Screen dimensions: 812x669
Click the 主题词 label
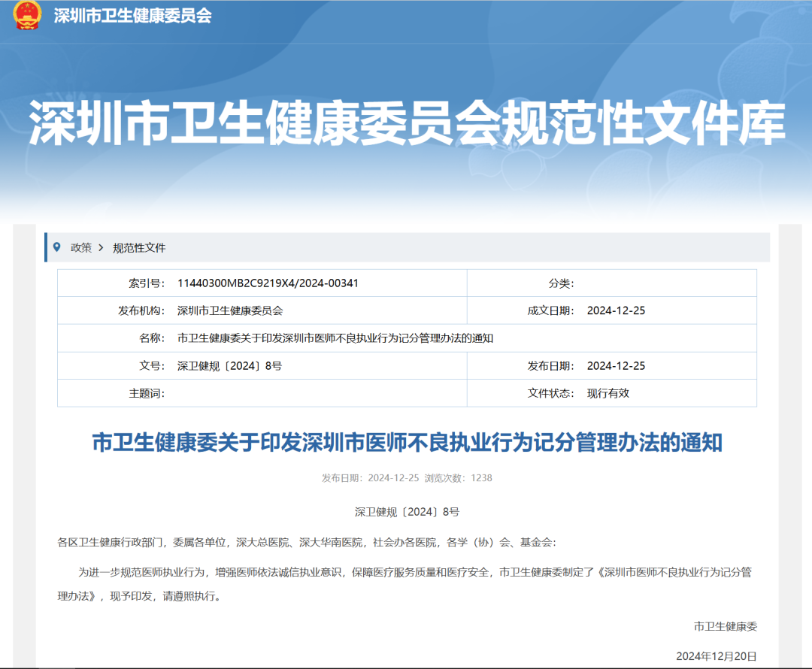coord(147,394)
